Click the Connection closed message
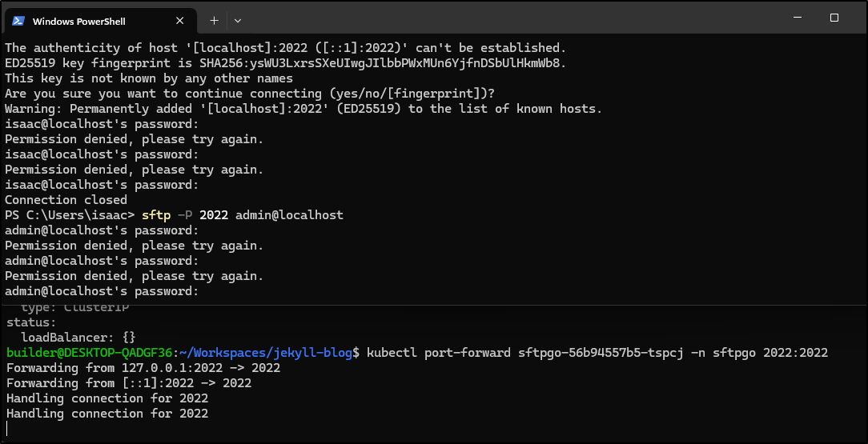The width and height of the screenshot is (868, 444). tap(66, 200)
